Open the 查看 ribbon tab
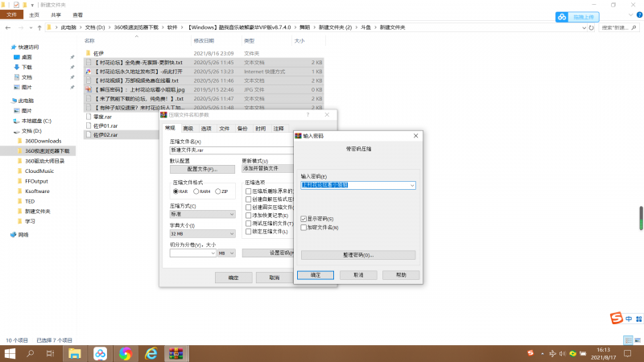 [x=76, y=14]
